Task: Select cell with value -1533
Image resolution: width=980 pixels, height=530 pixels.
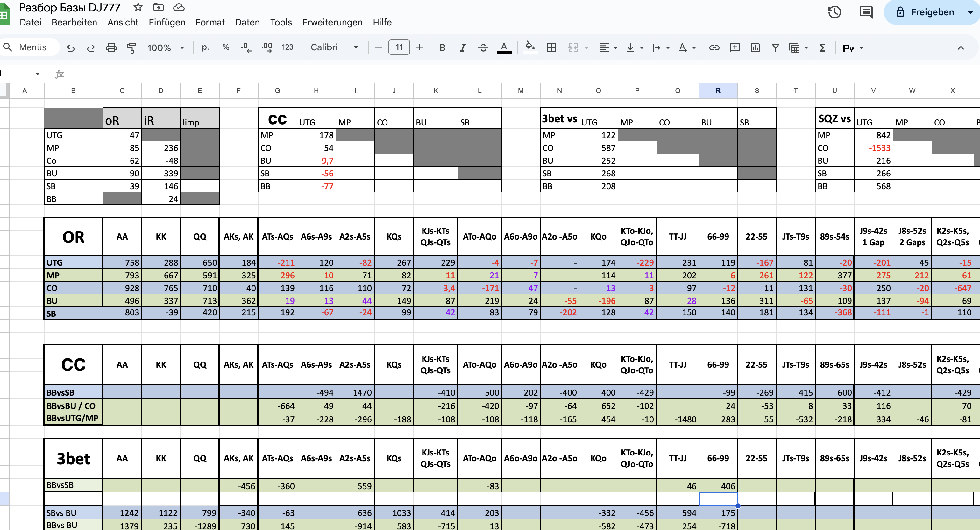Action: (x=873, y=148)
